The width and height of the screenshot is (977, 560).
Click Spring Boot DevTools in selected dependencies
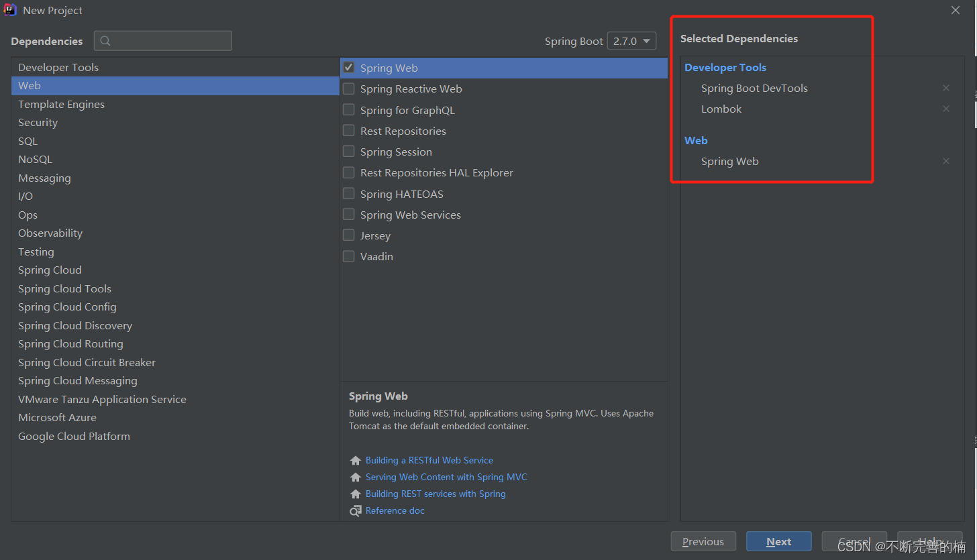tap(754, 89)
